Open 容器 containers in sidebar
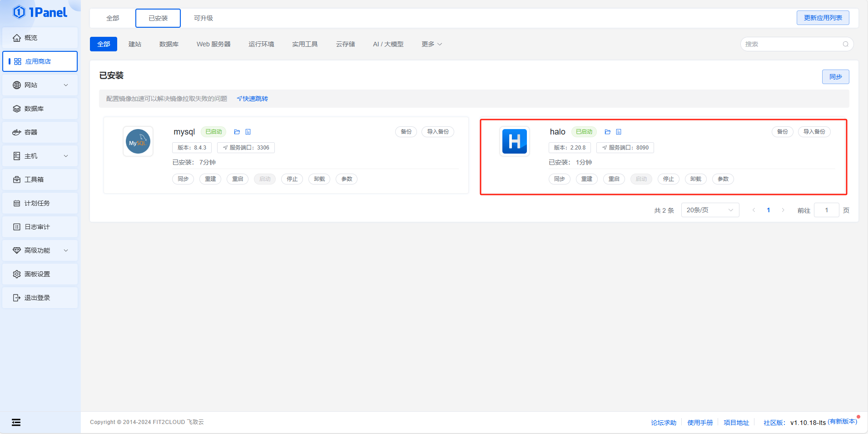 pos(40,132)
